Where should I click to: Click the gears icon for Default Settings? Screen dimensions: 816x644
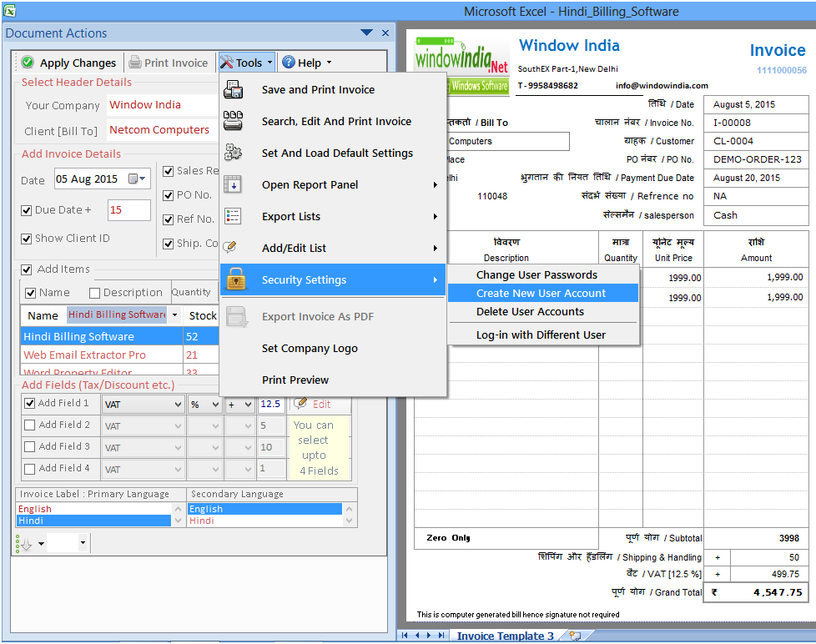pyautogui.click(x=233, y=153)
